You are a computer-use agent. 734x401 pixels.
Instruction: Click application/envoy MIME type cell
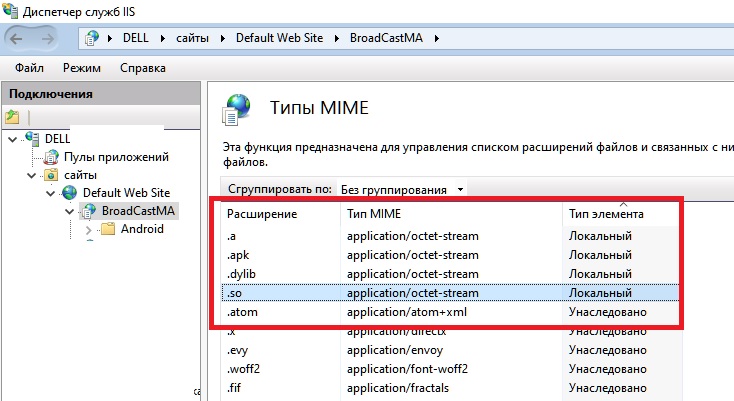coord(395,350)
